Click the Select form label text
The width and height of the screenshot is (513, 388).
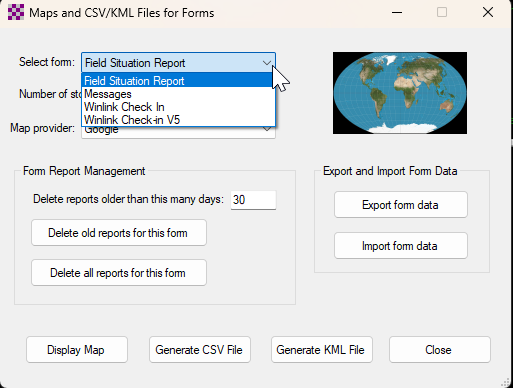[x=47, y=62]
